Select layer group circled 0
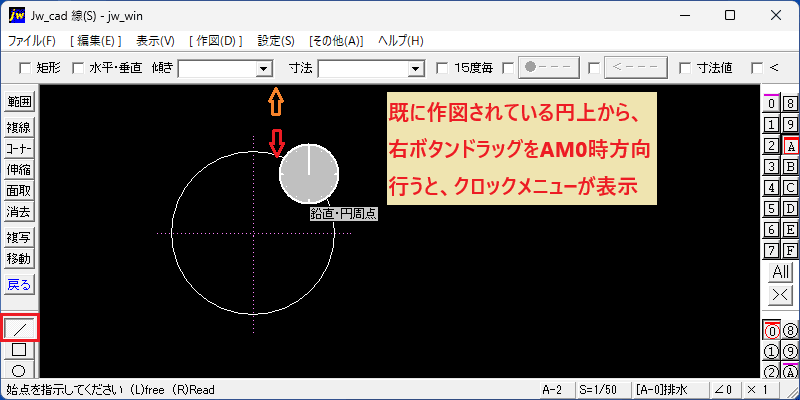 point(771,331)
